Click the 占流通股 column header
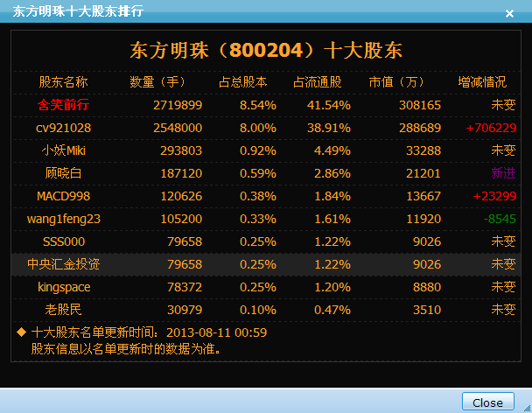 click(x=318, y=82)
